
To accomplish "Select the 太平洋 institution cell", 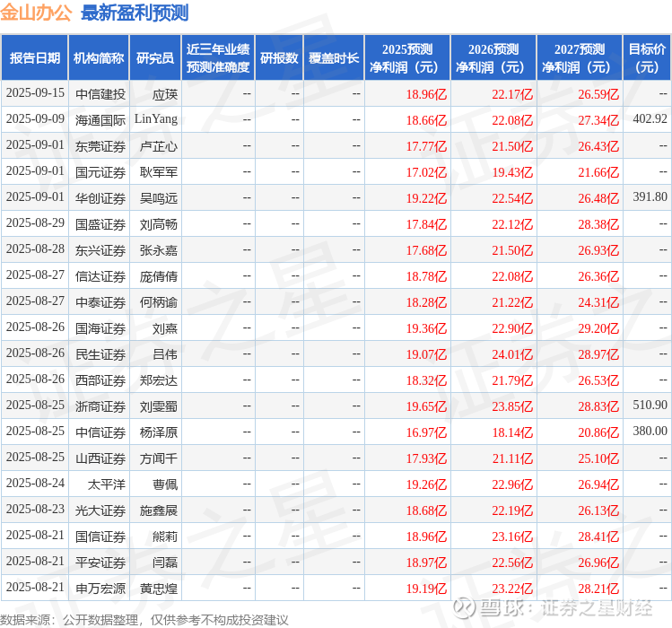I will point(99,484).
